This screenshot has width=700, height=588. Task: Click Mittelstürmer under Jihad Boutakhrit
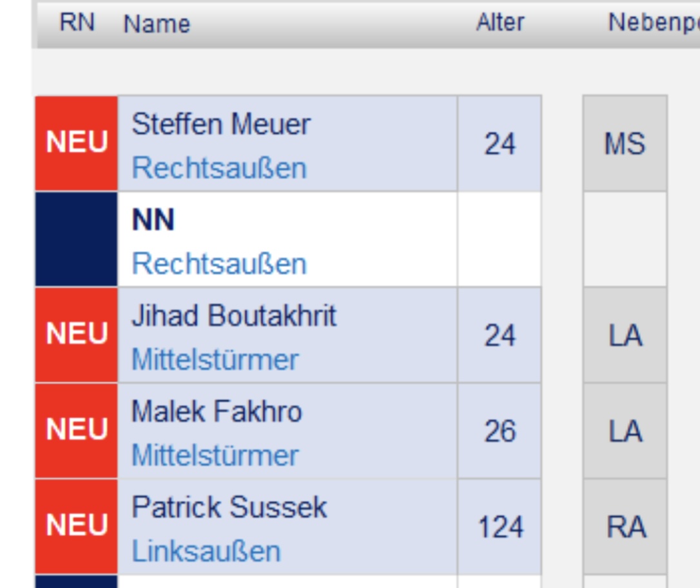tap(215, 359)
